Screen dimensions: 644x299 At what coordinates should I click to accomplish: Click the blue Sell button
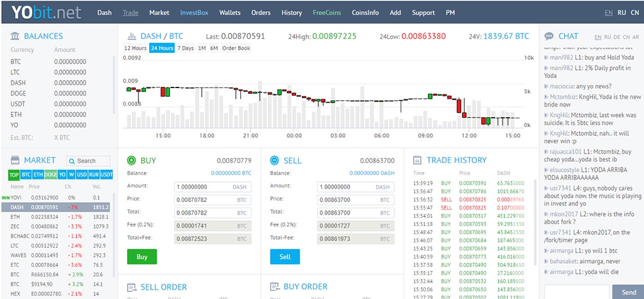(x=285, y=257)
